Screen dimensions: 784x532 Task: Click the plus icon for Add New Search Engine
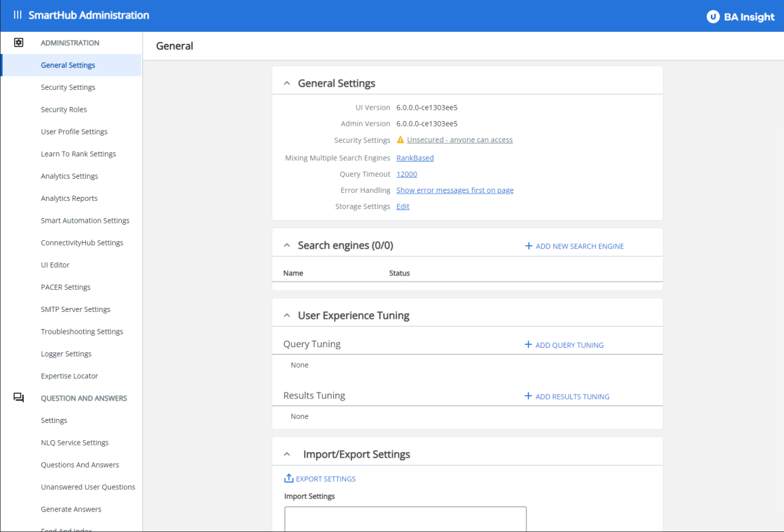528,246
